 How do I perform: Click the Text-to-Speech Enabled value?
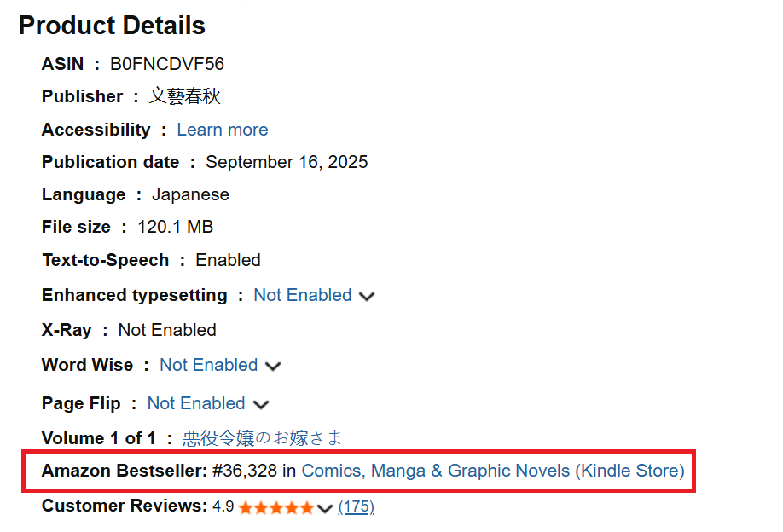coord(228,260)
